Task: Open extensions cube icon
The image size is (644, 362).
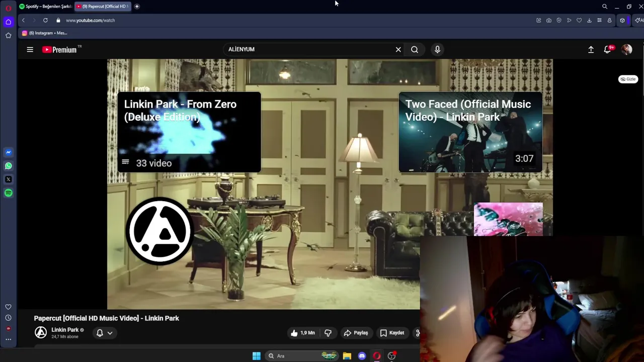Action: [622, 20]
